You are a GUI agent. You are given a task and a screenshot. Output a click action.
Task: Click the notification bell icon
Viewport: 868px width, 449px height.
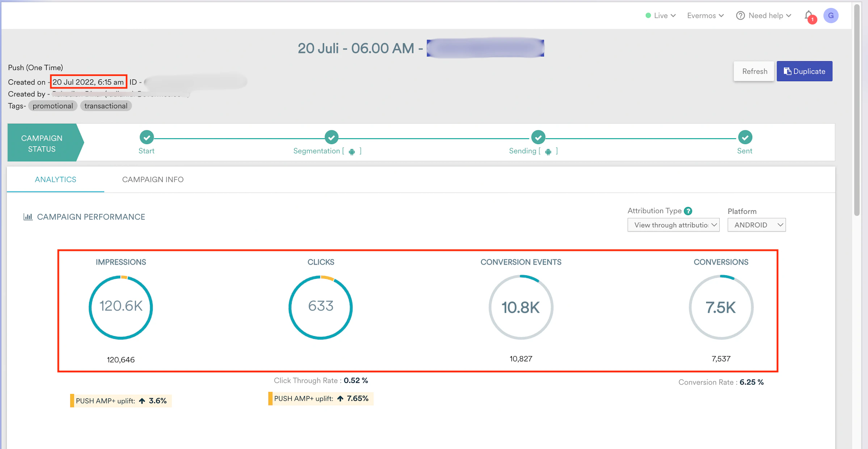809,16
